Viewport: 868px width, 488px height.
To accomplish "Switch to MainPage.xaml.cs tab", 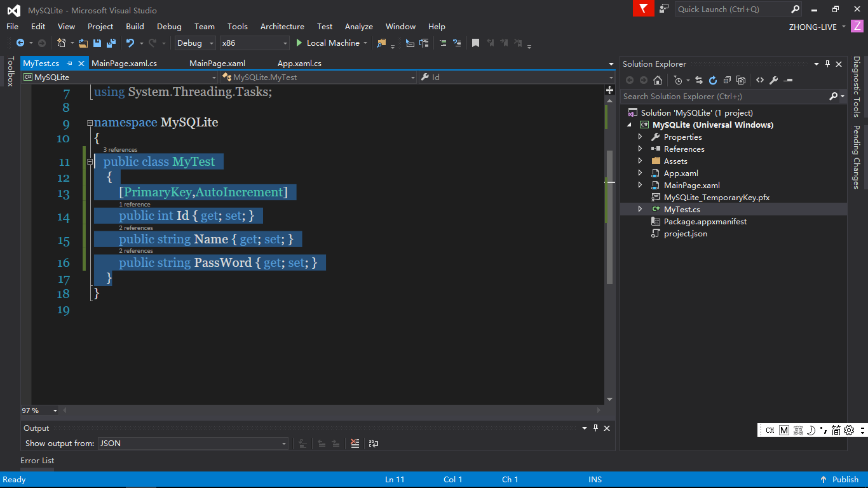I will pos(124,64).
